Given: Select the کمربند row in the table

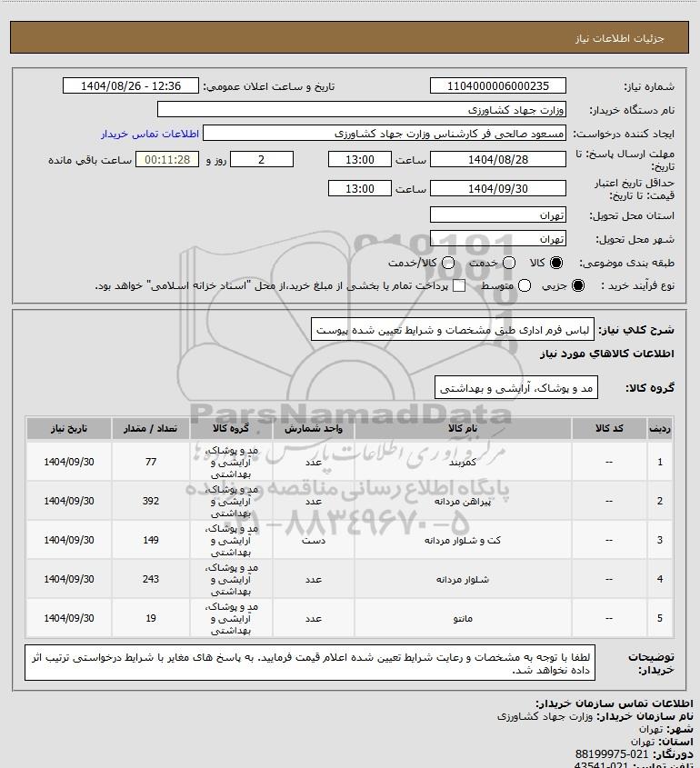Looking at the screenshot, I should tap(350, 462).
